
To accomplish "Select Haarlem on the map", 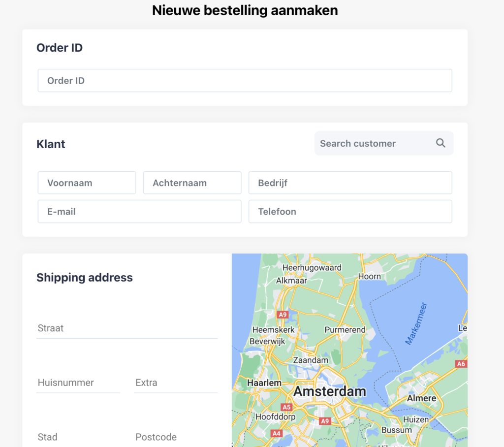I will coord(264,383).
